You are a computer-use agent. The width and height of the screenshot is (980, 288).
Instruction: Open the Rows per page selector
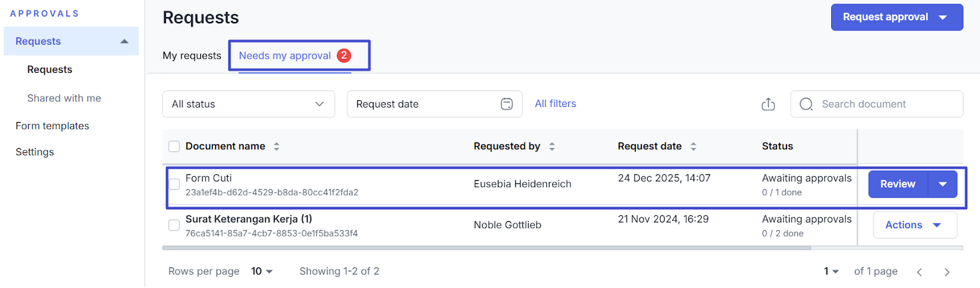pos(262,271)
